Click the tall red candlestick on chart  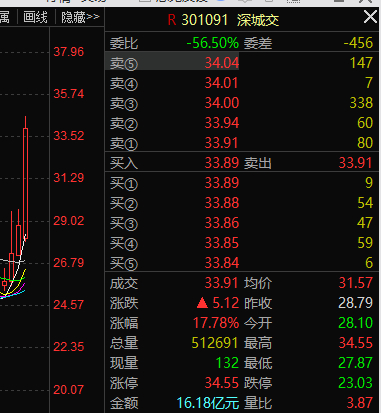[x=25, y=183]
